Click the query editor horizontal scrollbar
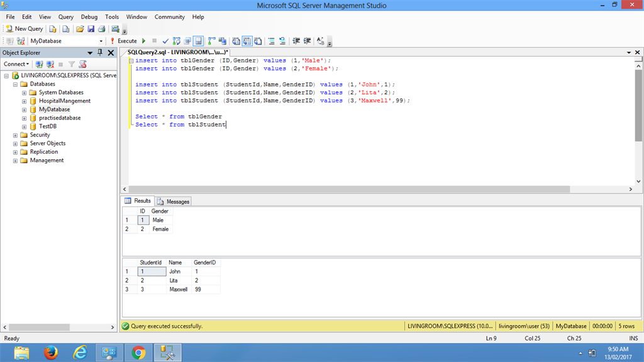The height and width of the screenshot is (362, 644). click(x=350, y=189)
